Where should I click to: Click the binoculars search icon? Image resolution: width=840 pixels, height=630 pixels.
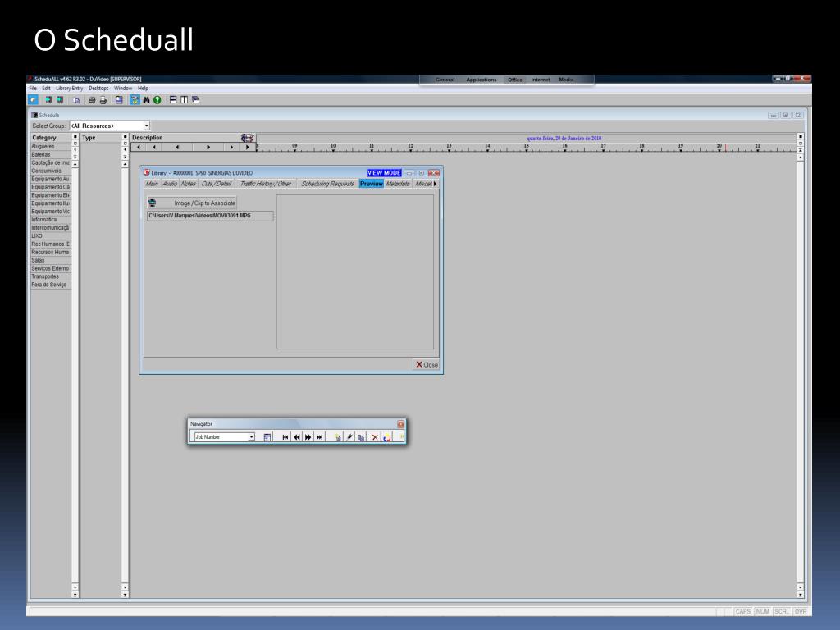(146, 100)
